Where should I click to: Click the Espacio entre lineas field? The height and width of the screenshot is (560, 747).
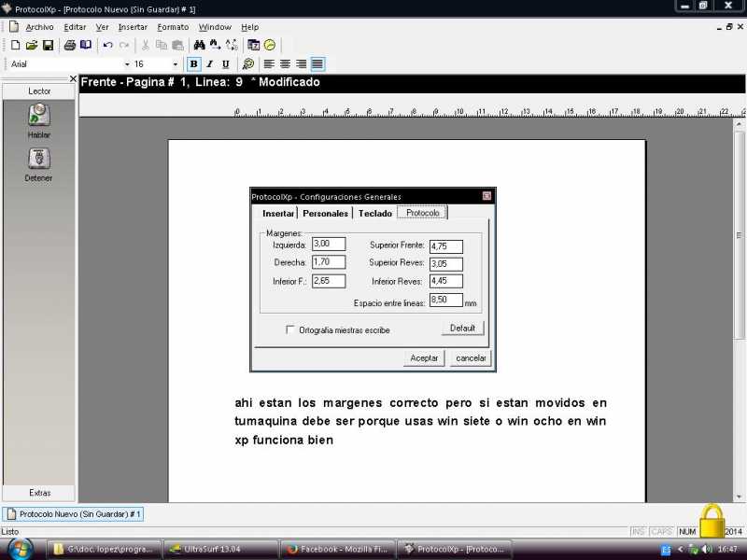click(x=446, y=300)
